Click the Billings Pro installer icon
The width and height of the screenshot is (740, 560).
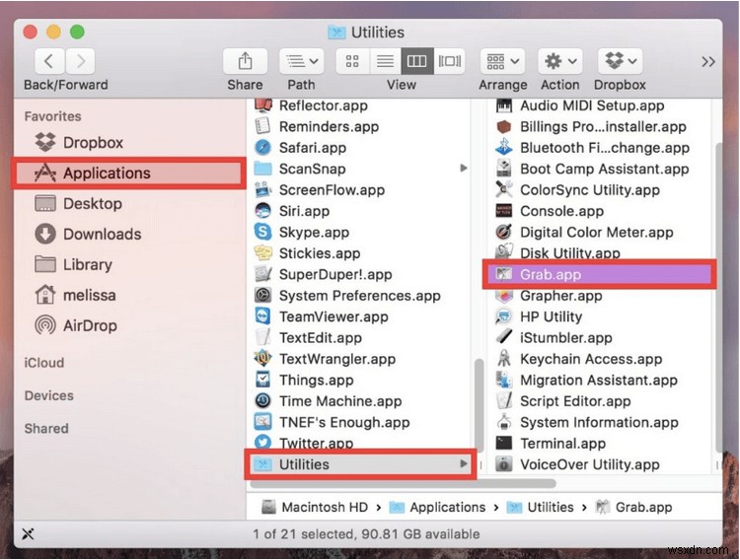point(503,126)
